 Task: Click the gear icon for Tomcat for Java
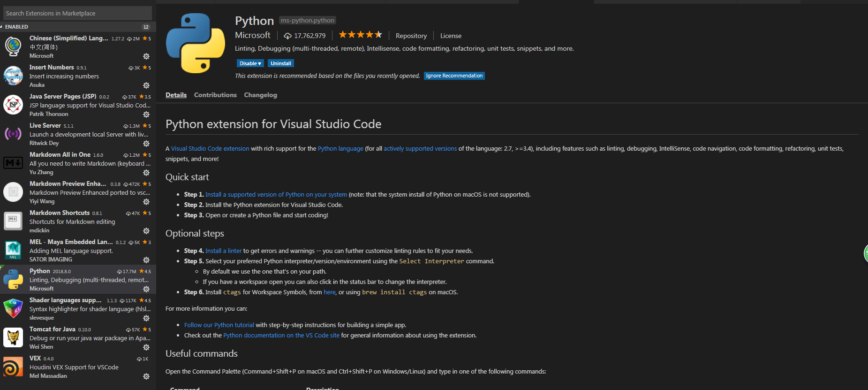click(146, 347)
